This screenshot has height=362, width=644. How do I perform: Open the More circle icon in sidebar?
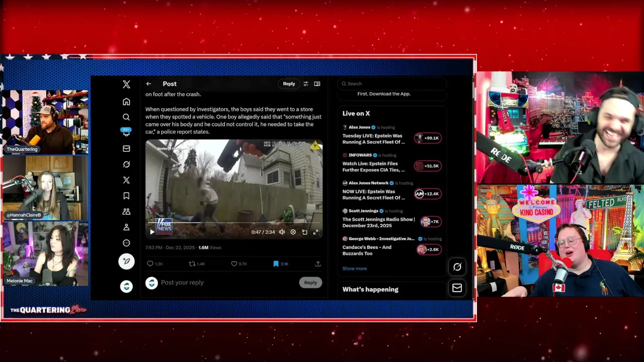click(x=126, y=243)
